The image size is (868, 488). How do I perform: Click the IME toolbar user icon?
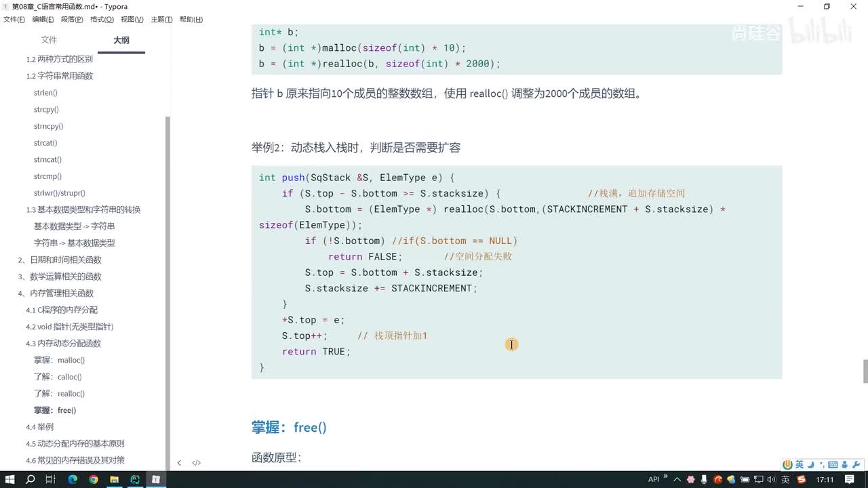click(x=845, y=465)
